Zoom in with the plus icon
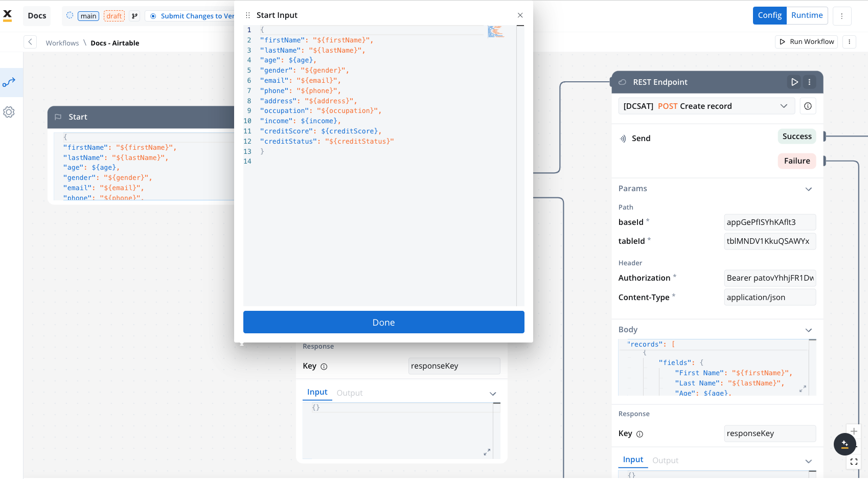Image resolution: width=868 pixels, height=479 pixels. (854, 431)
